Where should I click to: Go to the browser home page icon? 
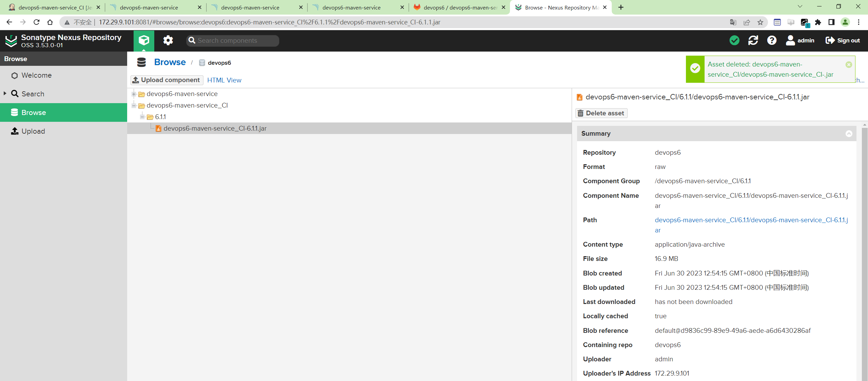(50, 22)
